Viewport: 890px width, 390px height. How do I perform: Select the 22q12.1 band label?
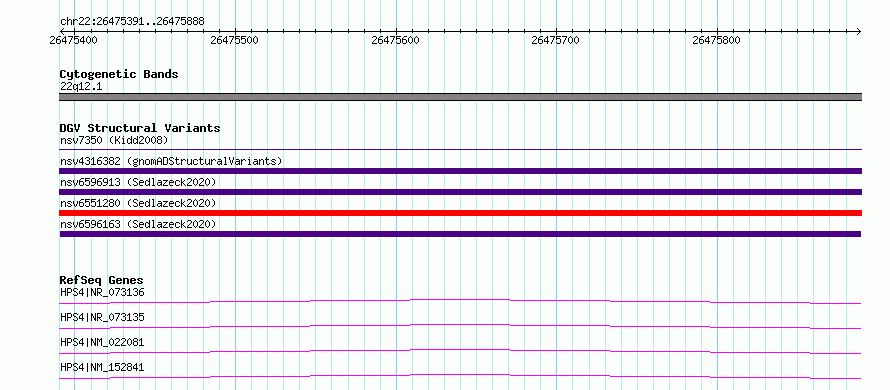click(x=81, y=87)
